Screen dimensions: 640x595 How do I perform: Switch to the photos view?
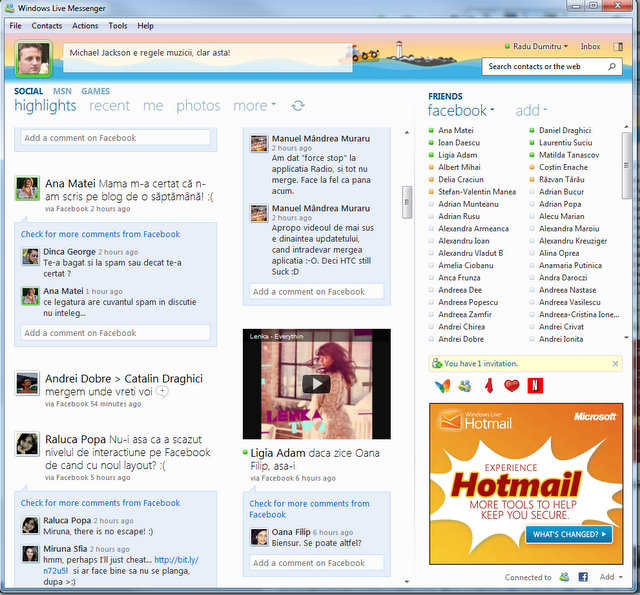pyautogui.click(x=198, y=106)
